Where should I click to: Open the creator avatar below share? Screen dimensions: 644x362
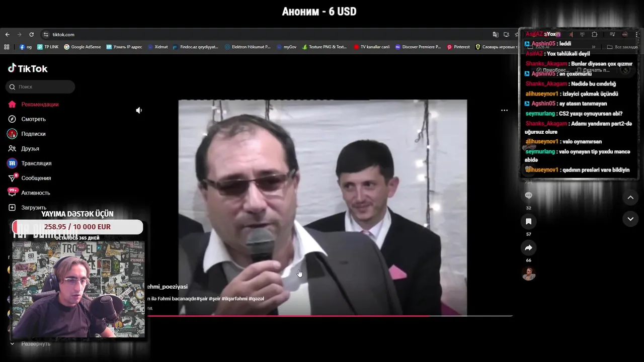click(x=528, y=274)
